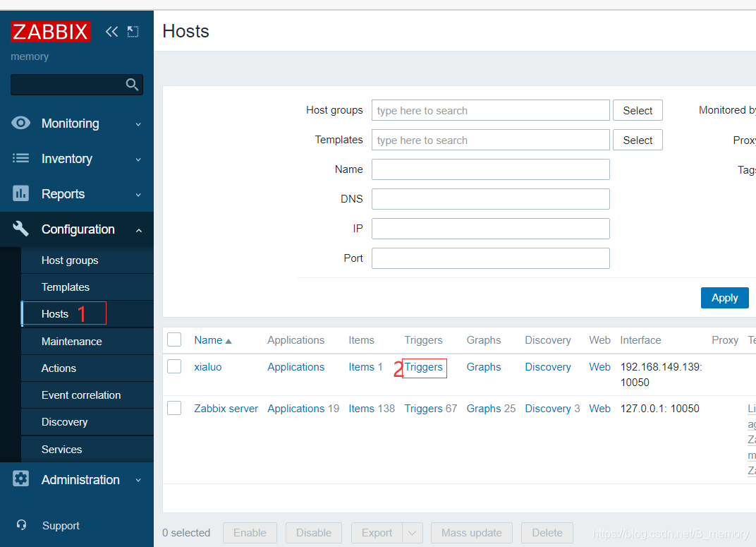Viewport: 756px width, 547px height.
Task: Focus the Name filter field
Action: (490, 169)
